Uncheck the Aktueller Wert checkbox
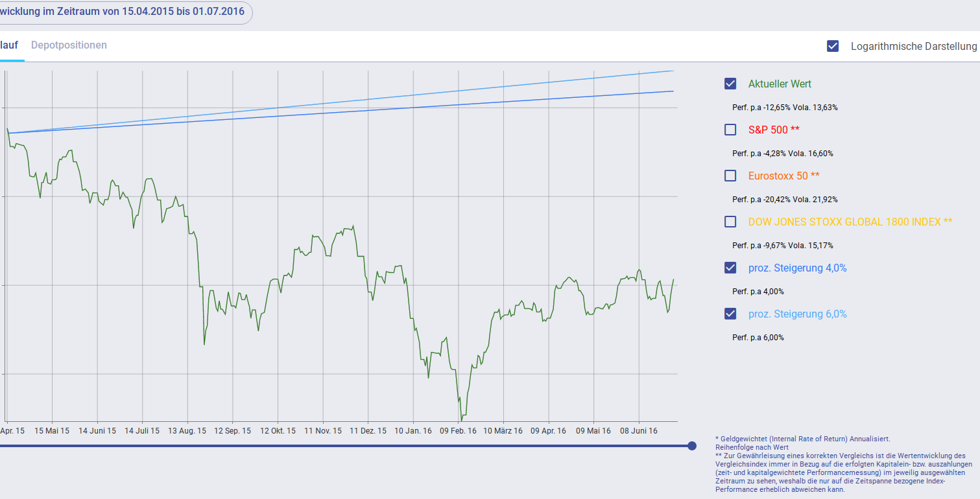This screenshot has height=499, width=980. (730, 84)
